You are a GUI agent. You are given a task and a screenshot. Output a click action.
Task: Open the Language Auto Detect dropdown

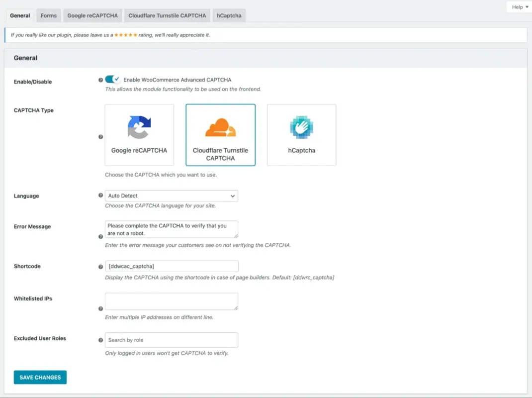172,196
